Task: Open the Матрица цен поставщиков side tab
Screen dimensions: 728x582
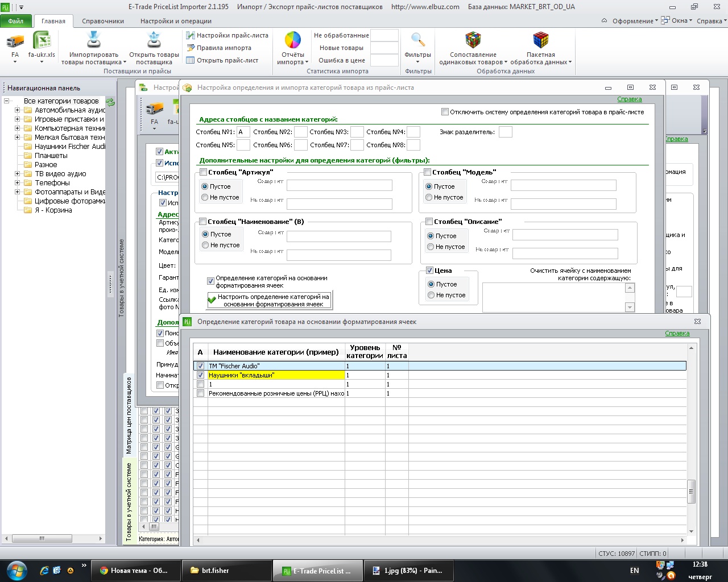Action: tap(129, 415)
